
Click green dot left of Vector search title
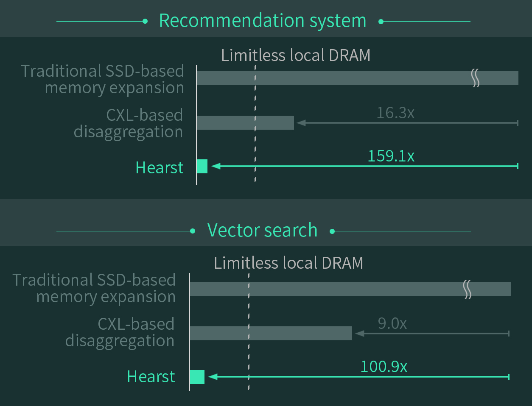(x=193, y=231)
